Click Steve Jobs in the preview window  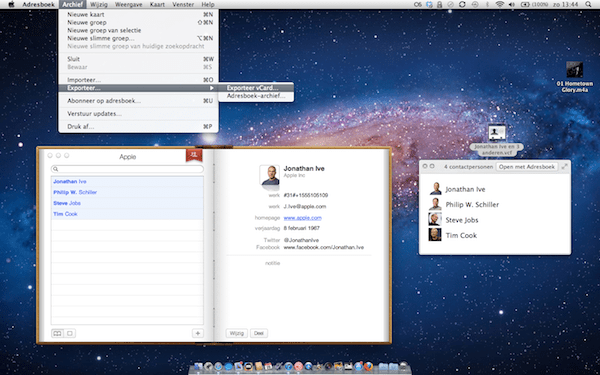click(x=461, y=220)
